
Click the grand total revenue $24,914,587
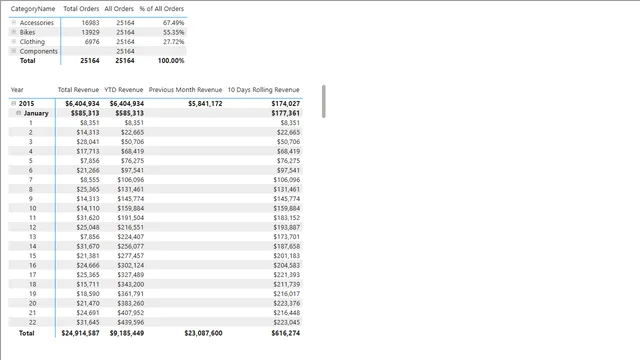pyautogui.click(x=80, y=333)
